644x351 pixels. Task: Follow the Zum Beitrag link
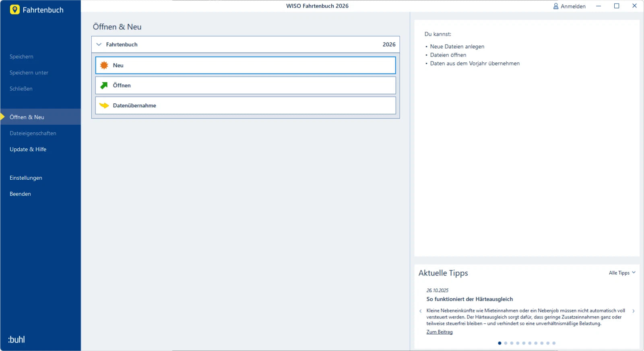440,332
